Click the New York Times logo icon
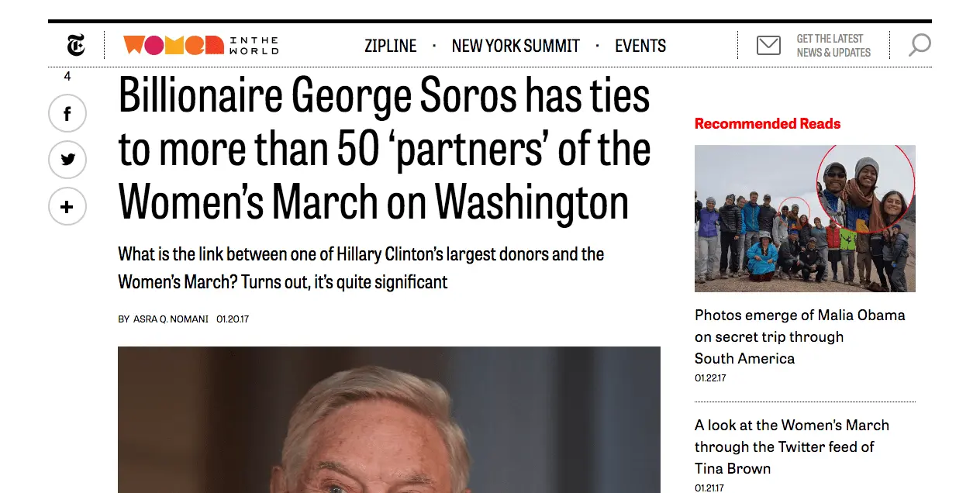Screen dimensions: 980x493 pyautogui.click(x=75, y=46)
